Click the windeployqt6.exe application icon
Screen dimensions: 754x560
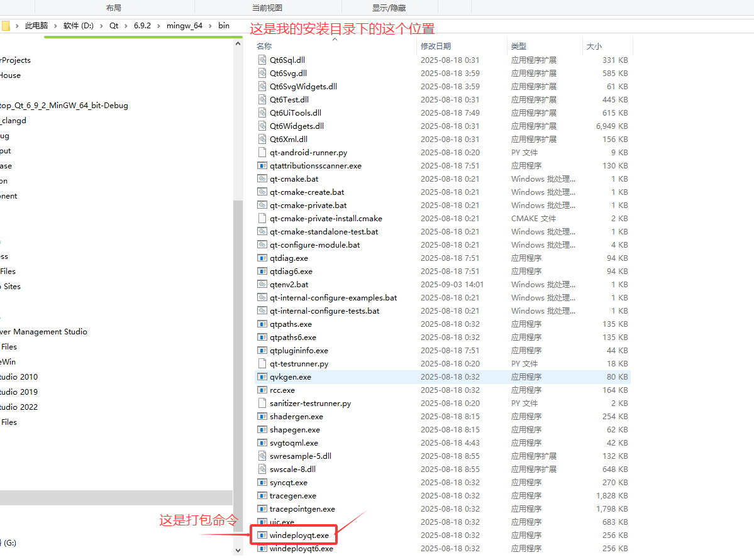(x=262, y=549)
